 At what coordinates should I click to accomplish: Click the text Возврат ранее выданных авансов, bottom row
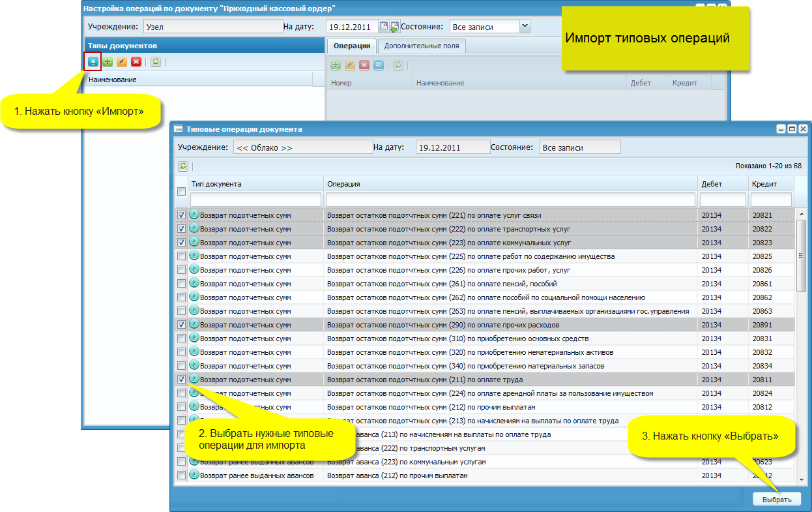[257, 475]
